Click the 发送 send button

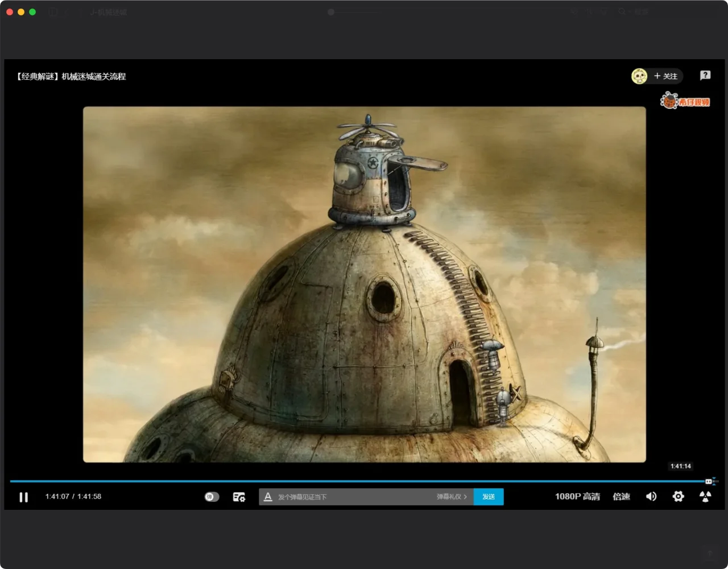point(489,497)
